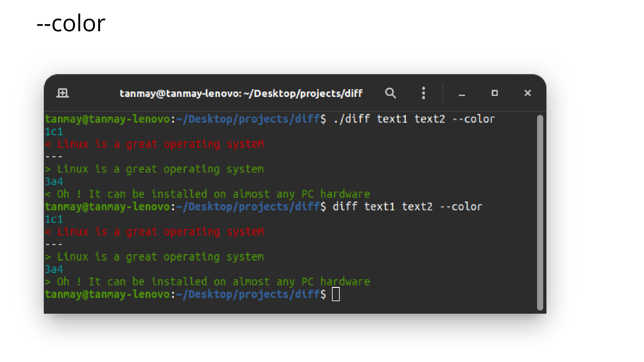Open the three-dot hamburger menu
Image resolution: width=644 pixels, height=362 pixels.
click(423, 93)
